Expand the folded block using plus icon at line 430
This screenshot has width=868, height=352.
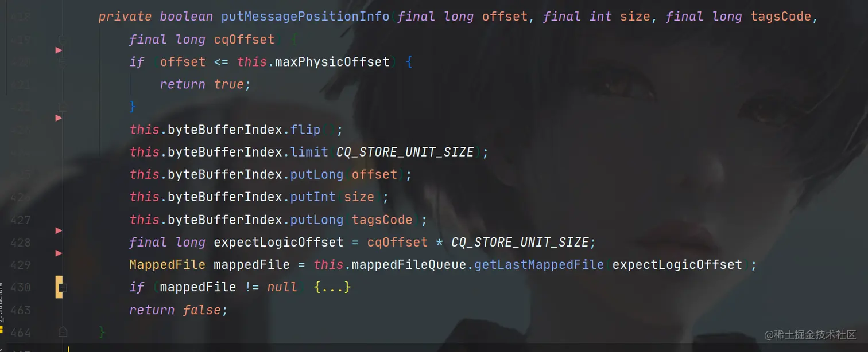(x=64, y=287)
